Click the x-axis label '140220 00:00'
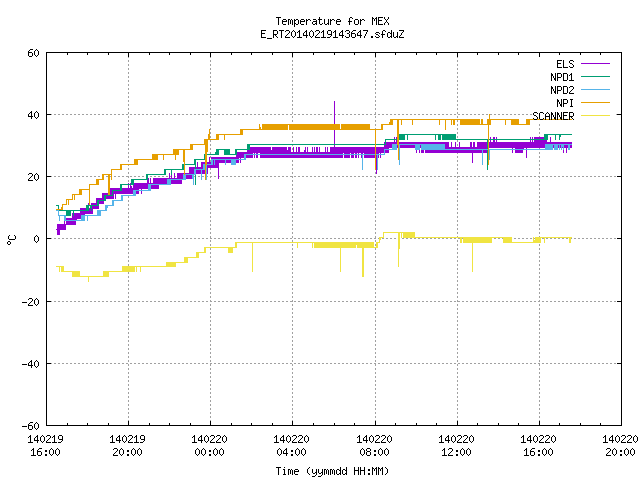Viewport: 640px width, 480px height. pyautogui.click(x=209, y=446)
